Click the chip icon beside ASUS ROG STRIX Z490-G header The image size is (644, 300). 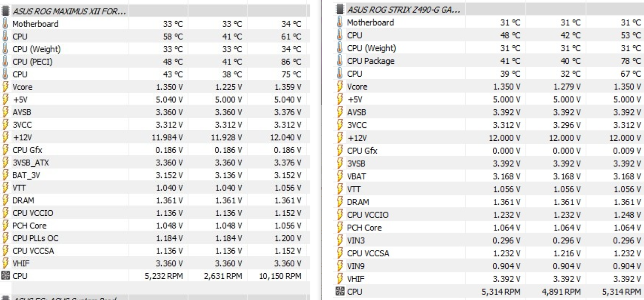coord(341,9)
